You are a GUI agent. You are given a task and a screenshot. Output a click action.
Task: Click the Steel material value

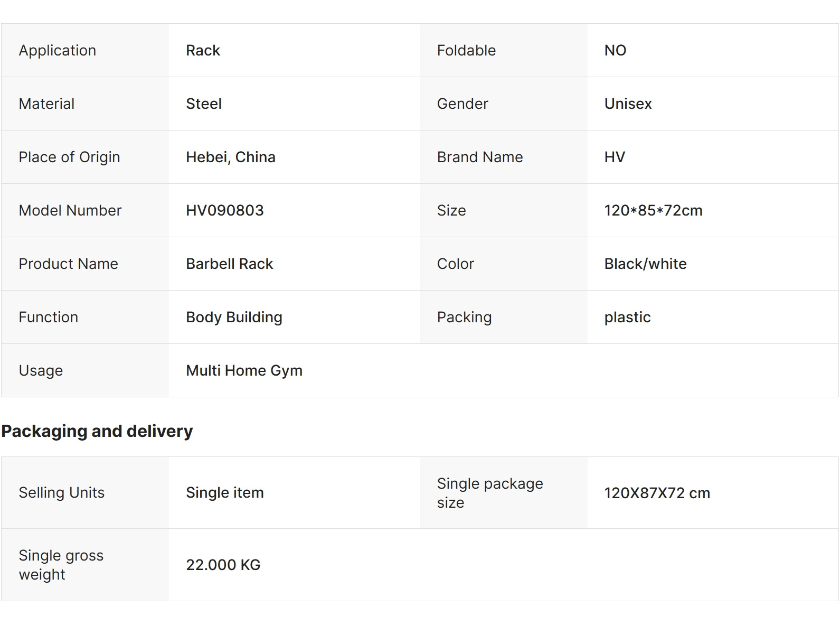[204, 104]
